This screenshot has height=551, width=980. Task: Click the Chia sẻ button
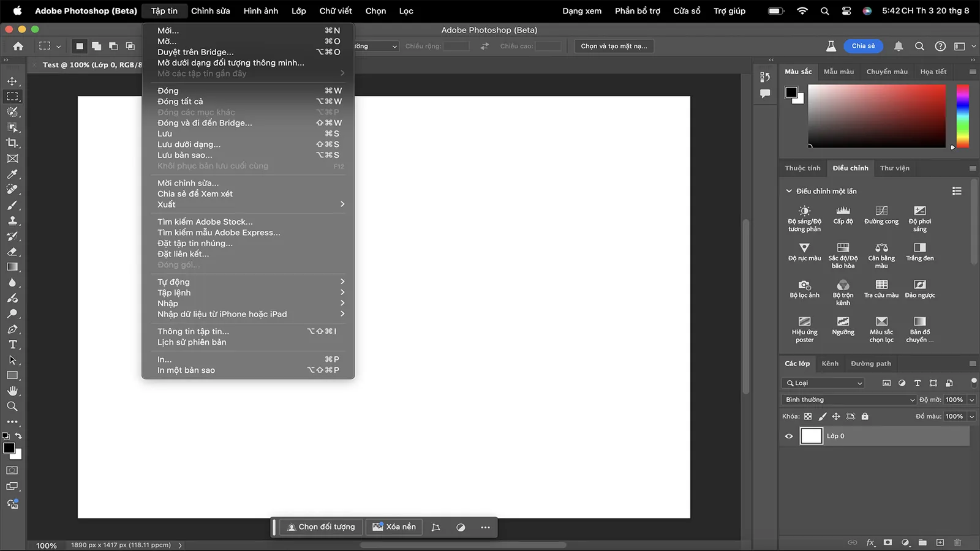pos(863,46)
